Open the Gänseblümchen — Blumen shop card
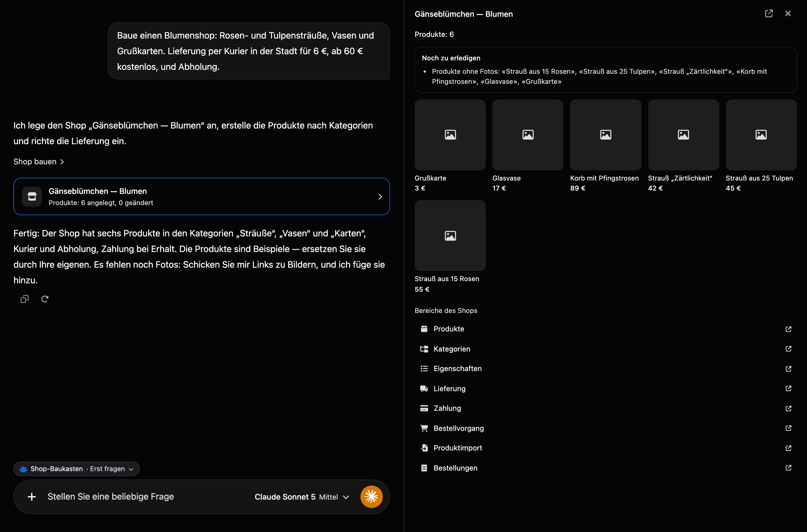This screenshot has height=532, width=807. tap(201, 196)
